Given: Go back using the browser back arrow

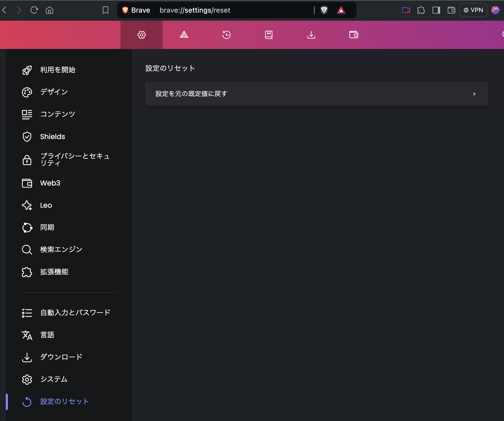Looking at the screenshot, I should [x=4, y=10].
